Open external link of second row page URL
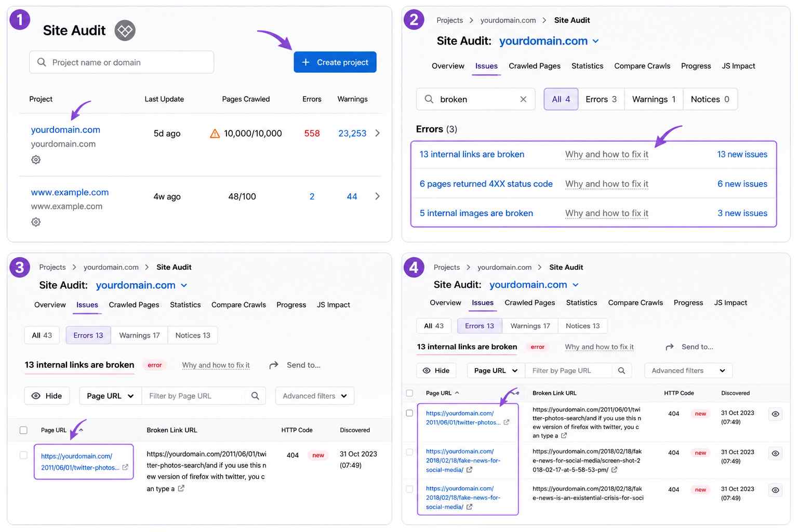This screenshot has height=532, width=798. pos(470,470)
